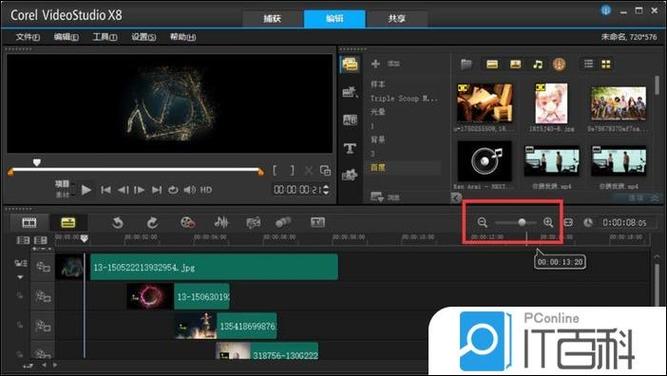Show audio files filter in library
Viewport: 667px width, 376px height.
point(538,64)
